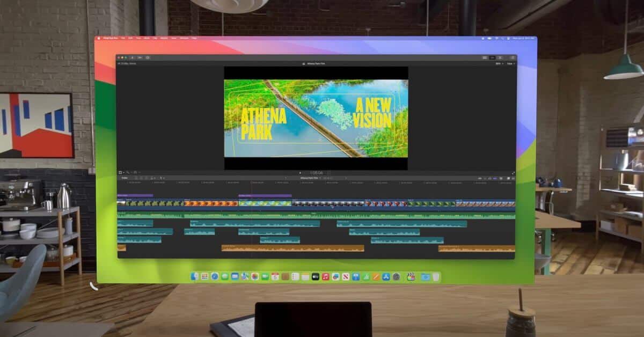Open the News app in the Dock
644x337 pixels.
[x=346, y=277]
